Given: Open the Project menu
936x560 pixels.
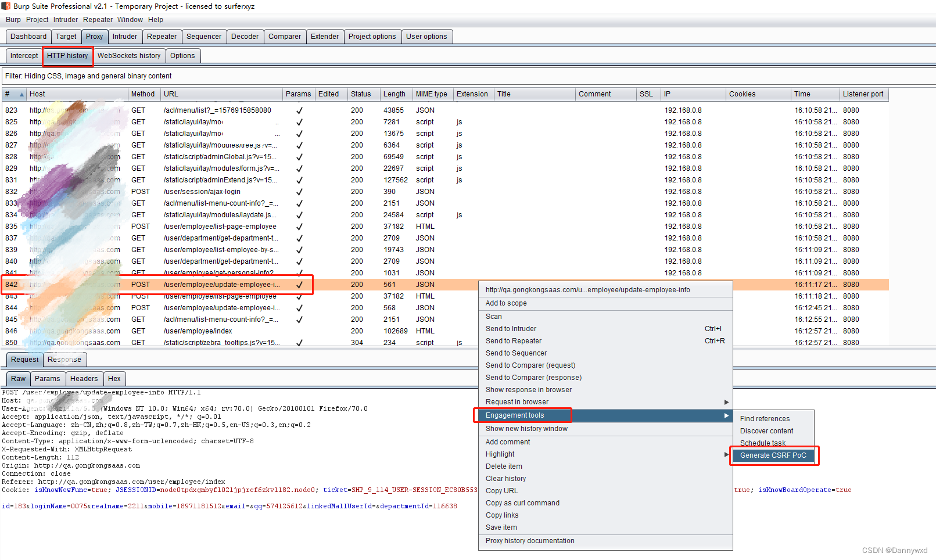Looking at the screenshot, I should [x=37, y=20].
